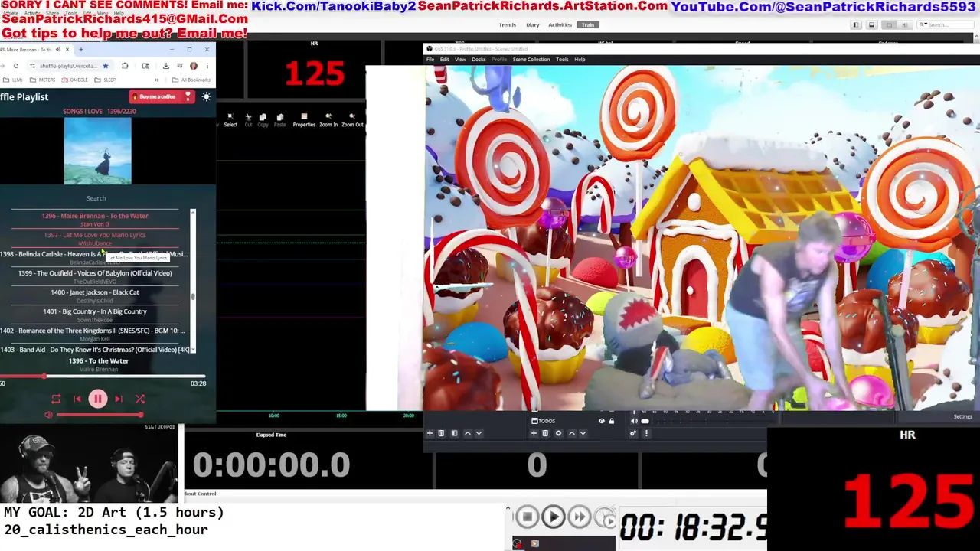The image size is (980, 551).
Task: Play 1401 - Big Country In A Big Country
Action: click(95, 315)
